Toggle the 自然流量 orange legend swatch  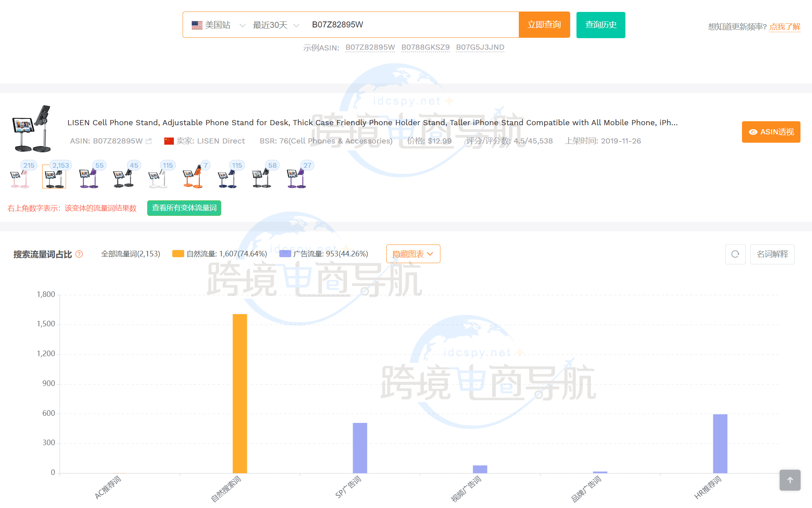click(x=178, y=254)
